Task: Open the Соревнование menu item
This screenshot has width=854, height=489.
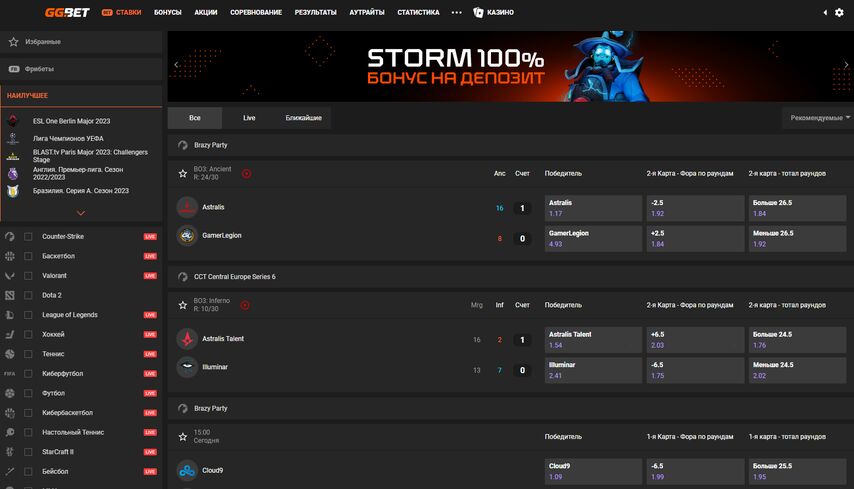Action: 256,12
